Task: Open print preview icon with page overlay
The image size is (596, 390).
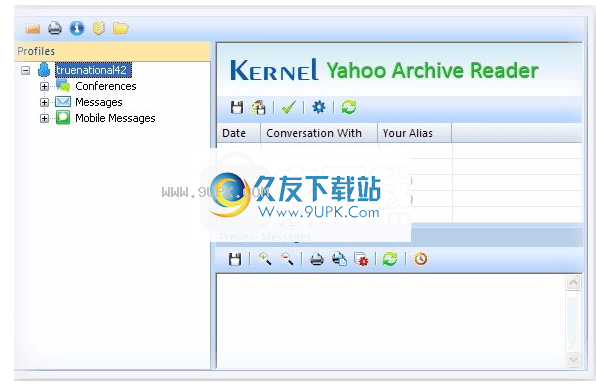Action: (339, 259)
